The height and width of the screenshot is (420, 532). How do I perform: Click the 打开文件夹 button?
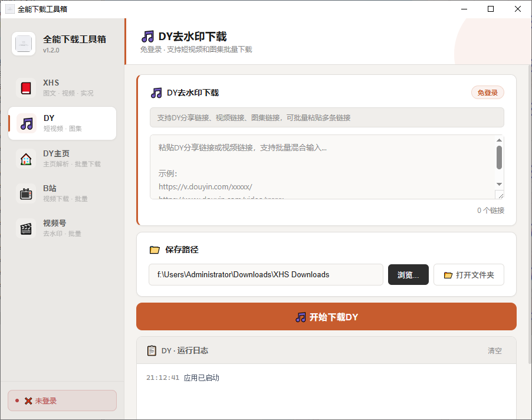point(468,274)
